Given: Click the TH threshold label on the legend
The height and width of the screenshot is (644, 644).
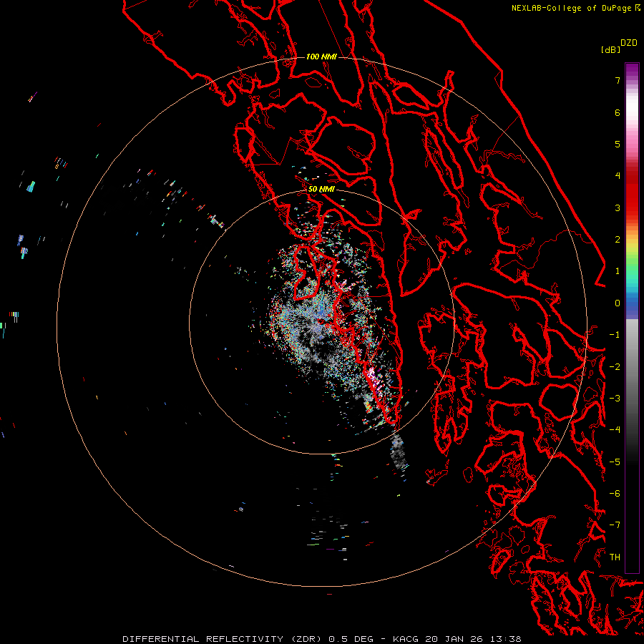Looking at the screenshot, I should pyautogui.click(x=615, y=557).
